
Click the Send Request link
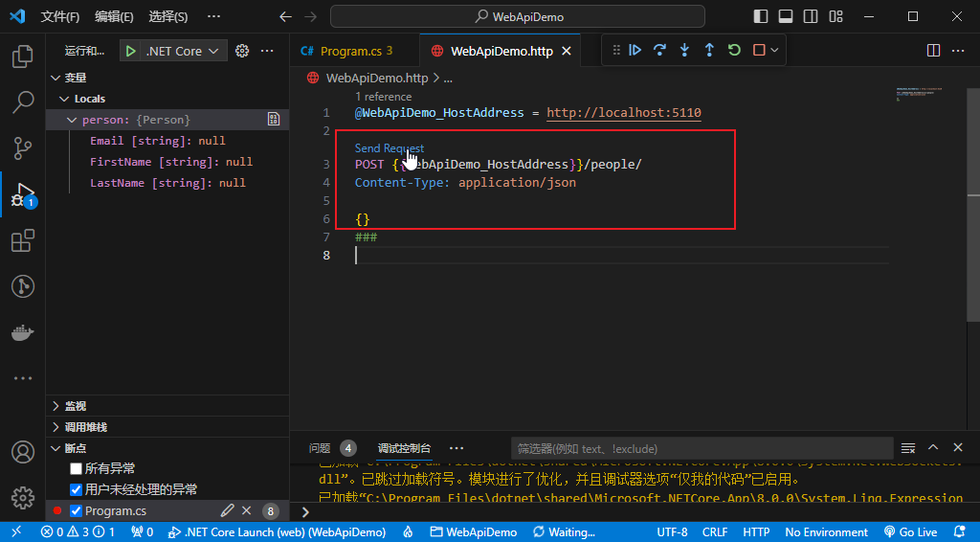pyautogui.click(x=389, y=148)
